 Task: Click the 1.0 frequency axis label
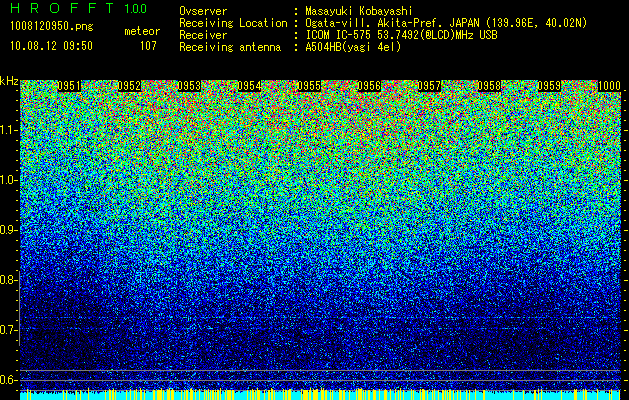(x=8, y=180)
